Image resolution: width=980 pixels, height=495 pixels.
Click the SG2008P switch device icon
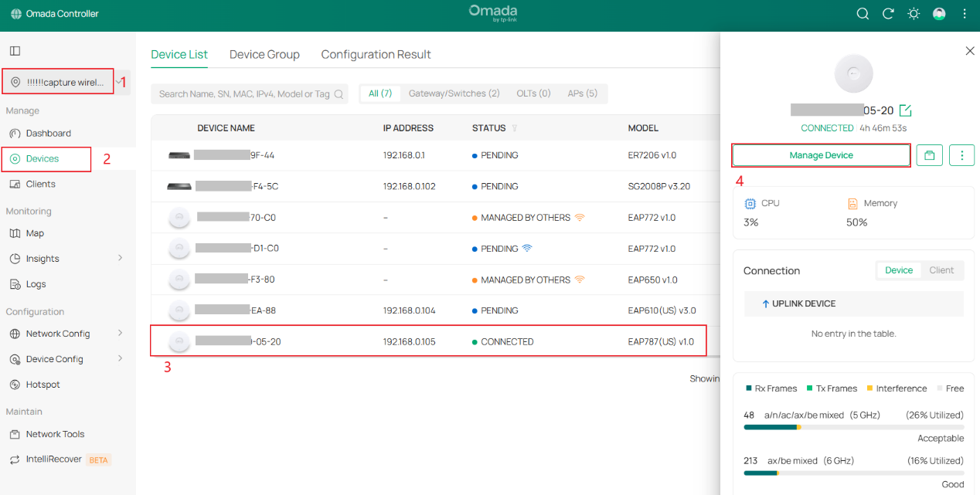coord(179,186)
